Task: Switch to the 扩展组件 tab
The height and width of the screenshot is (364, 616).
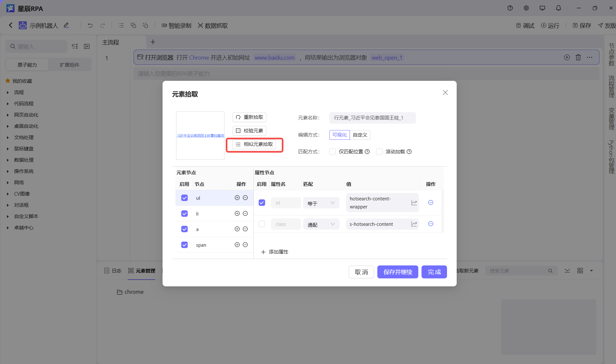Action: (69, 65)
